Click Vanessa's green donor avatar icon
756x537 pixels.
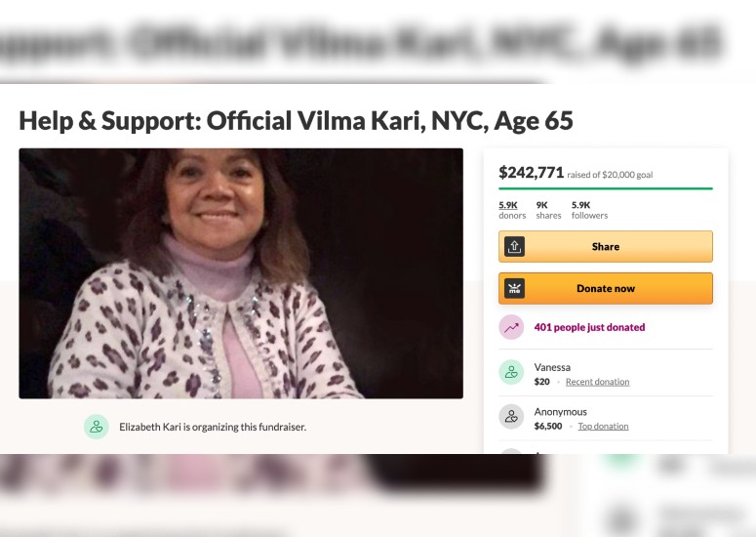tap(511, 372)
